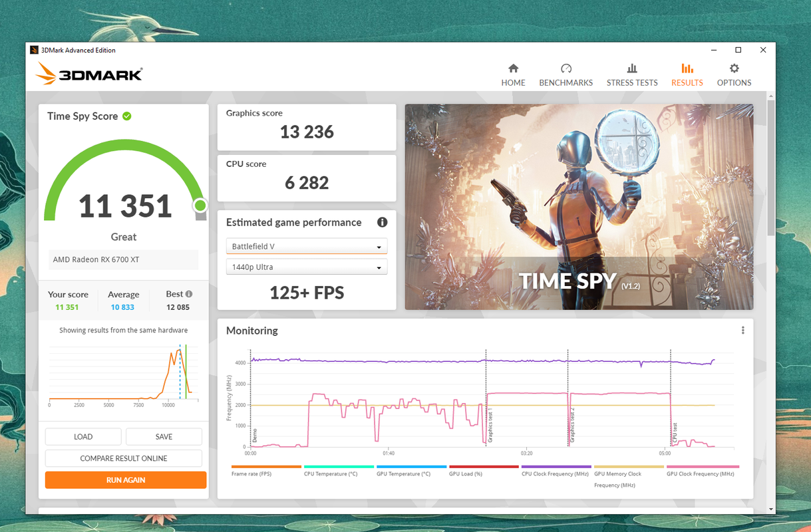This screenshot has height=532, width=811.
Task: Open the OPTIONS tab
Action: [734, 75]
